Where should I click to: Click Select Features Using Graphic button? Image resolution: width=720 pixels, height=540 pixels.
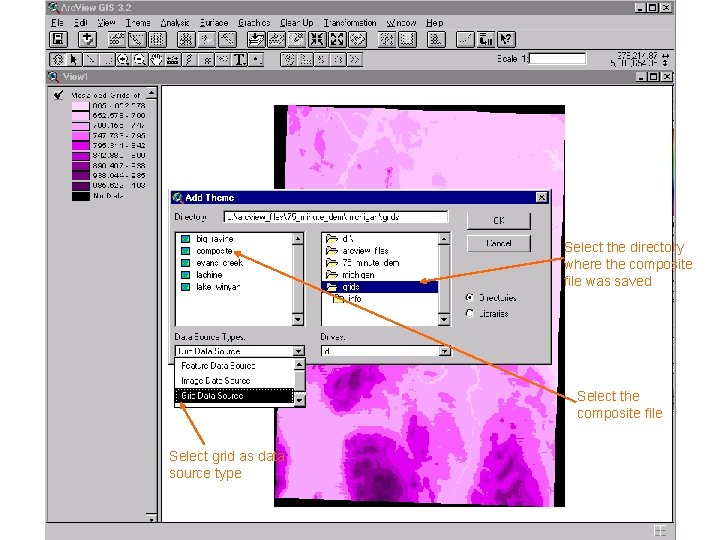(387, 39)
